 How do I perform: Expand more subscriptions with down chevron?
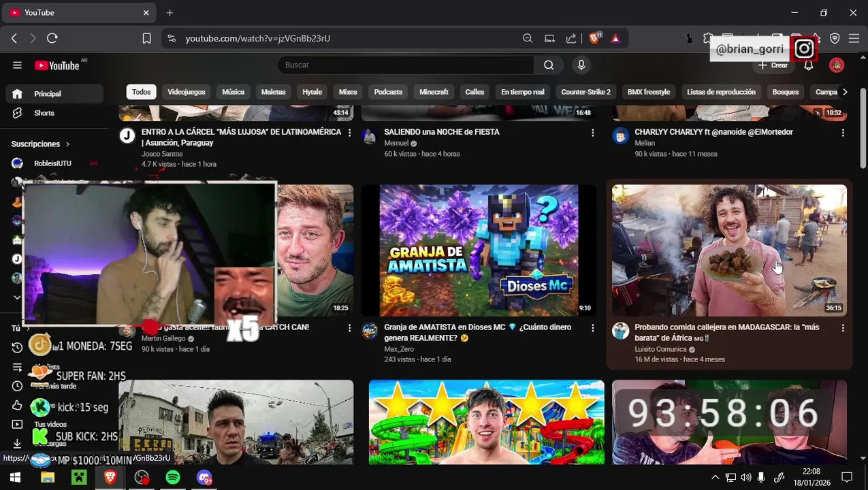point(17,297)
